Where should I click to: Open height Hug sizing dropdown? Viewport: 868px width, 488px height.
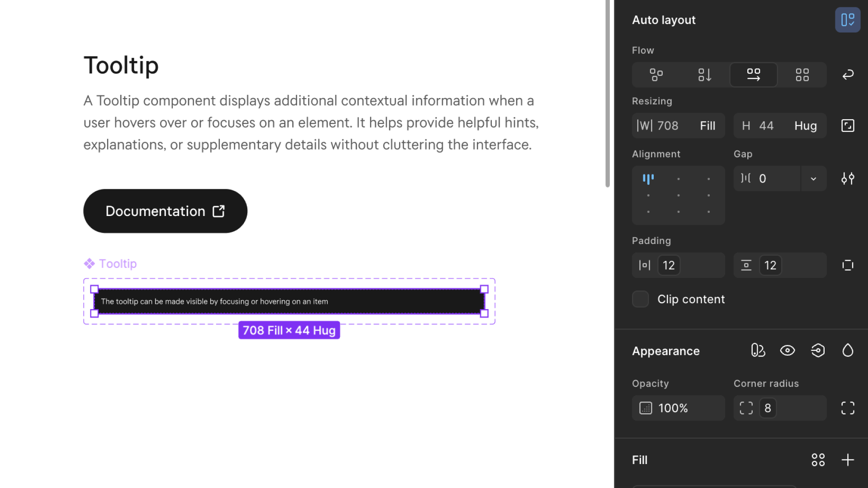point(806,126)
